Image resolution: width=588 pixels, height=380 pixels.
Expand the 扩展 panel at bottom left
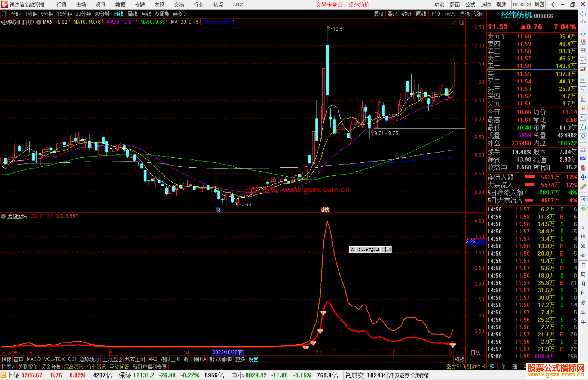tap(8, 367)
